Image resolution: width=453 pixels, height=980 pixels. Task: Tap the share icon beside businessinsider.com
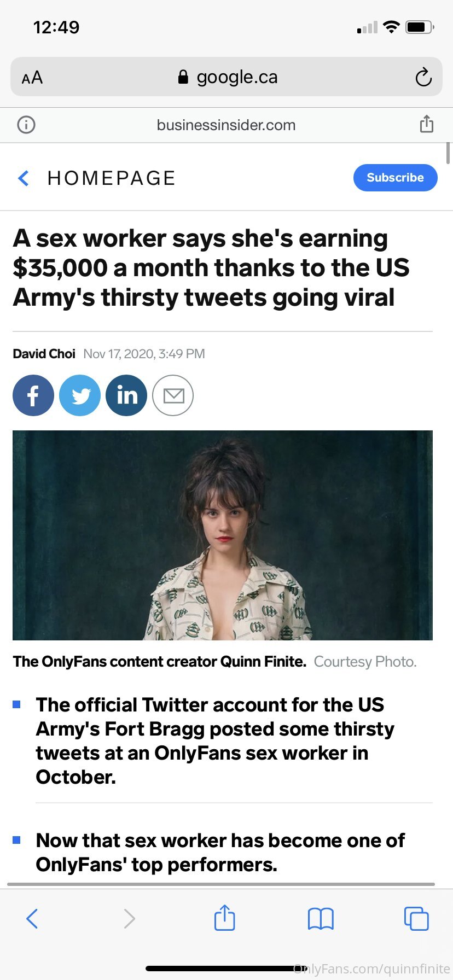pyautogui.click(x=426, y=124)
